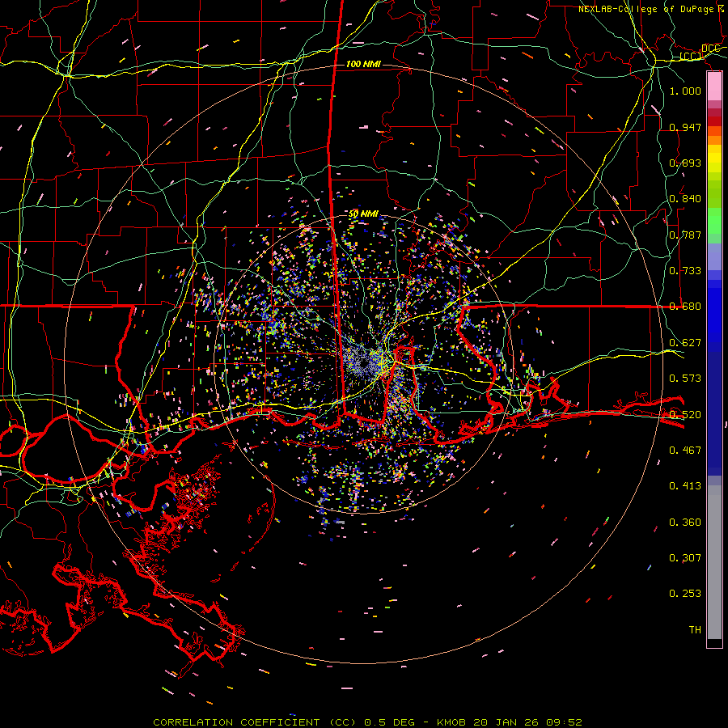728x728 pixels.
Task: Click the bright green band of the color bar
Action: pyautogui.click(x=714, y=221)
